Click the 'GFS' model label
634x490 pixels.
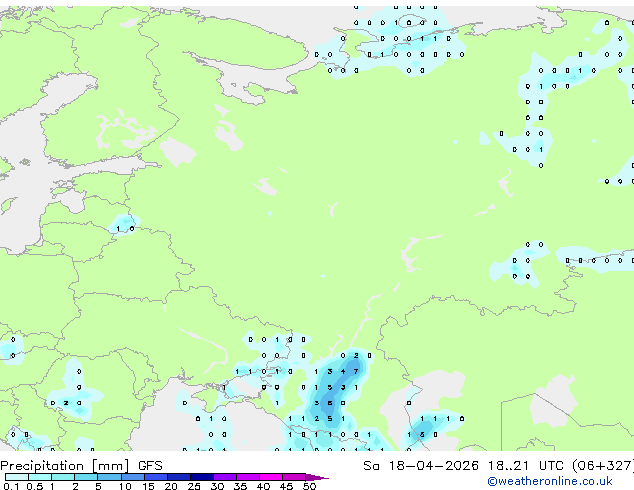coord(150,466)
